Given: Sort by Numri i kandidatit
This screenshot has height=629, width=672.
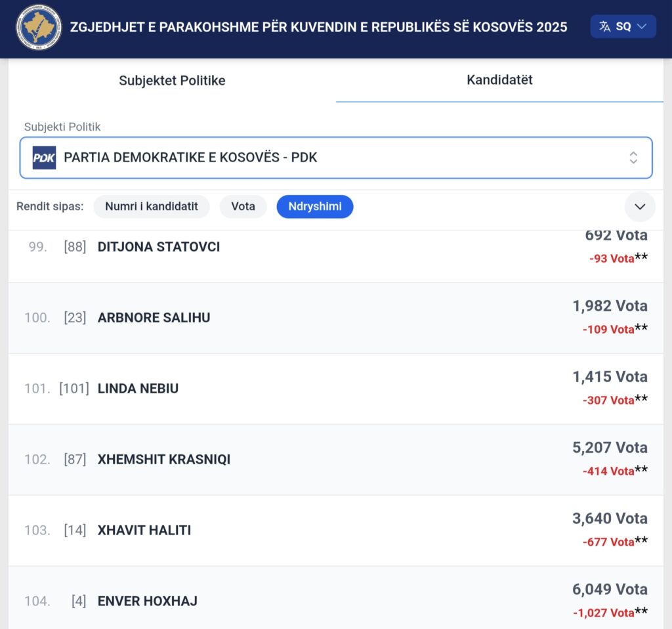Looking at the screenshot, I should 152,207.
